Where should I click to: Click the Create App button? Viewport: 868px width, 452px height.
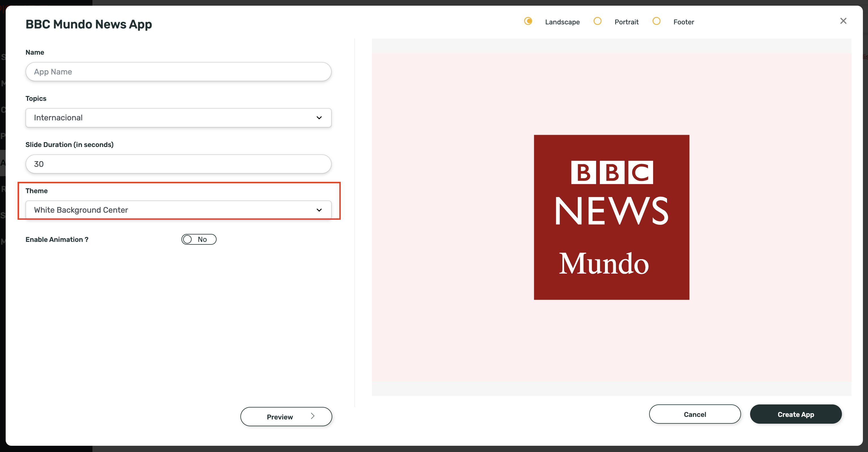point(795,414)
